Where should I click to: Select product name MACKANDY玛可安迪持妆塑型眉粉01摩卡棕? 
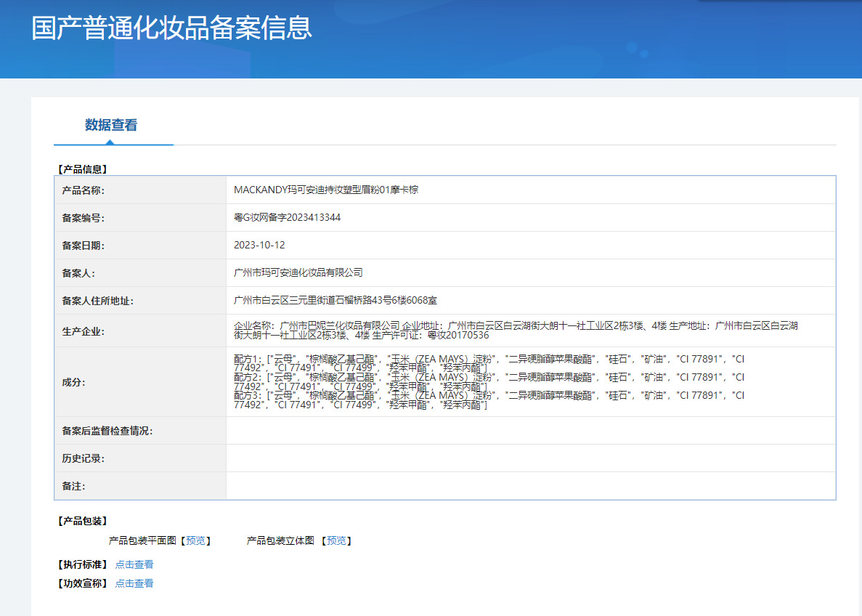(326, 190)
